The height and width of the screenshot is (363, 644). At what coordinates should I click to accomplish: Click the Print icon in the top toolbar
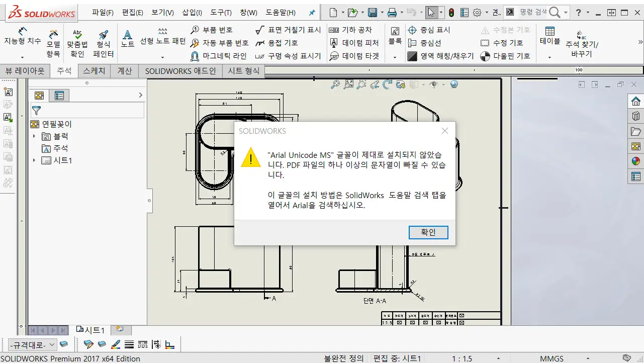(x=392, y=13)
